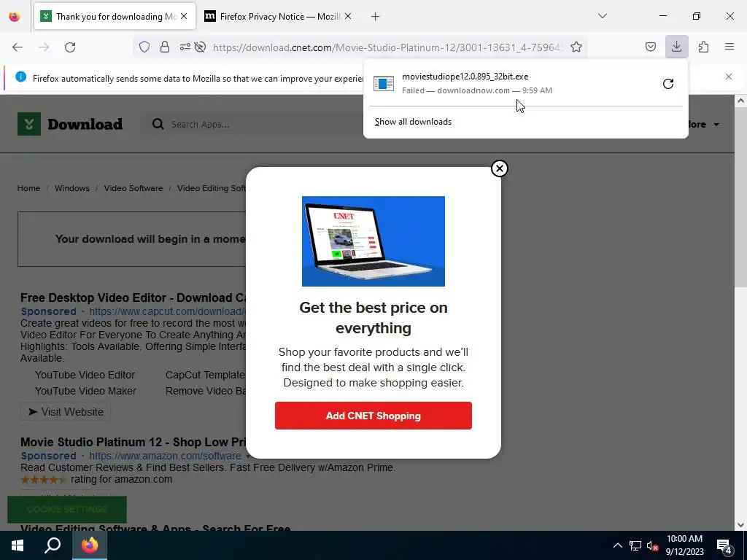747x560 pixels.
Task: Click the Firefox taskbar icon
Action: [x=90, y=545]
